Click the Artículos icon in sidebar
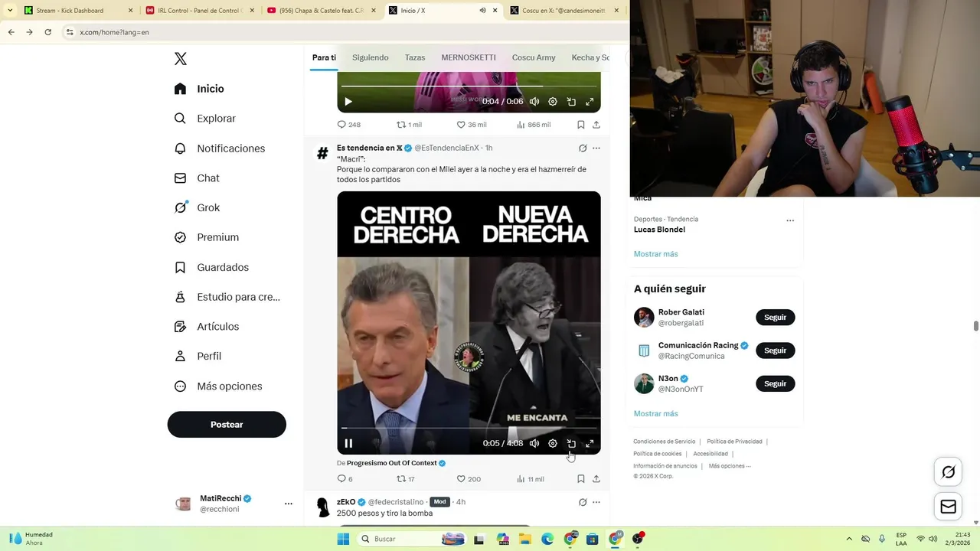The image size is (980, 551). [180, 327]
